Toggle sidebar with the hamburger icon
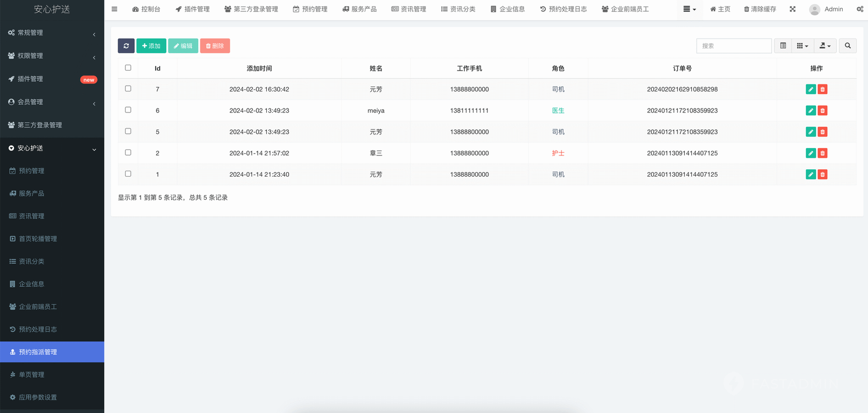This screenshot has height=413, width=868. coord(114,9)
